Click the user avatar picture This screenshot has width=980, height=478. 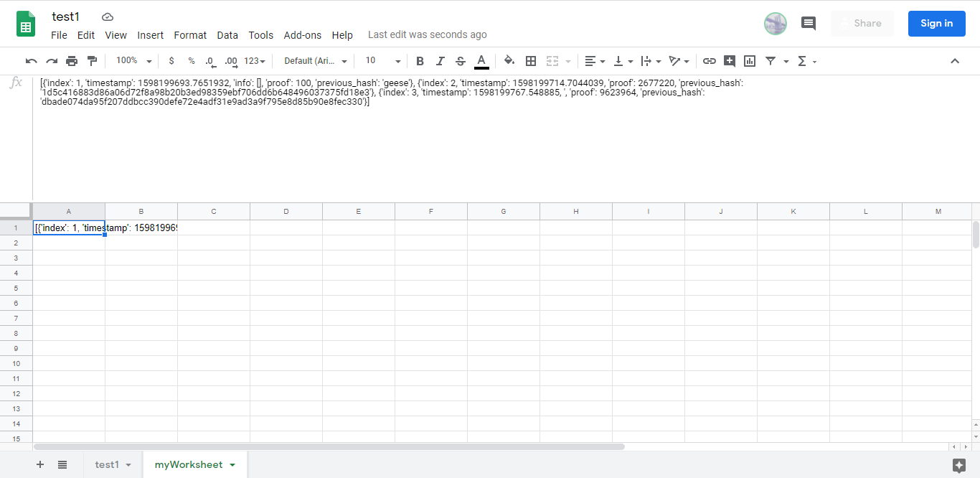tap(776, 24)
